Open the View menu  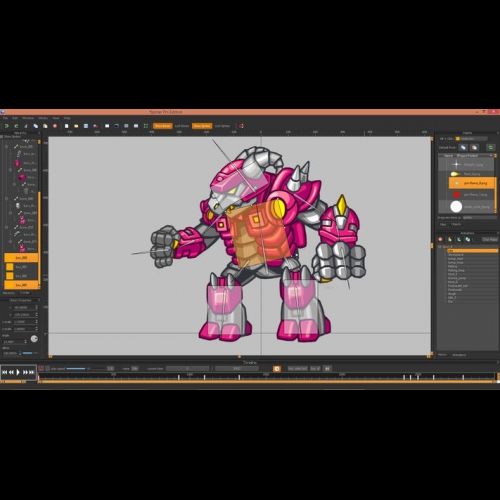pos(56,118)
